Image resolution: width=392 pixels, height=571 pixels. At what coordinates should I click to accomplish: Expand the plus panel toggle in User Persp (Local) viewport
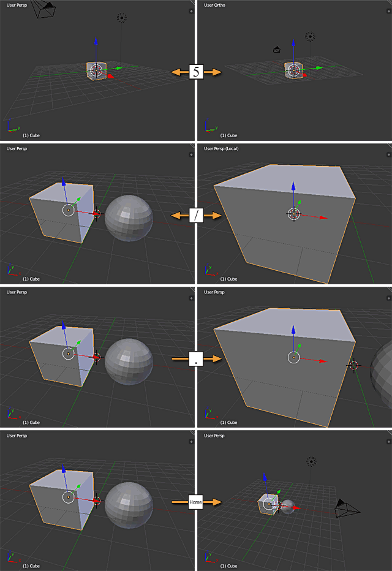click(x=388, y=154)
